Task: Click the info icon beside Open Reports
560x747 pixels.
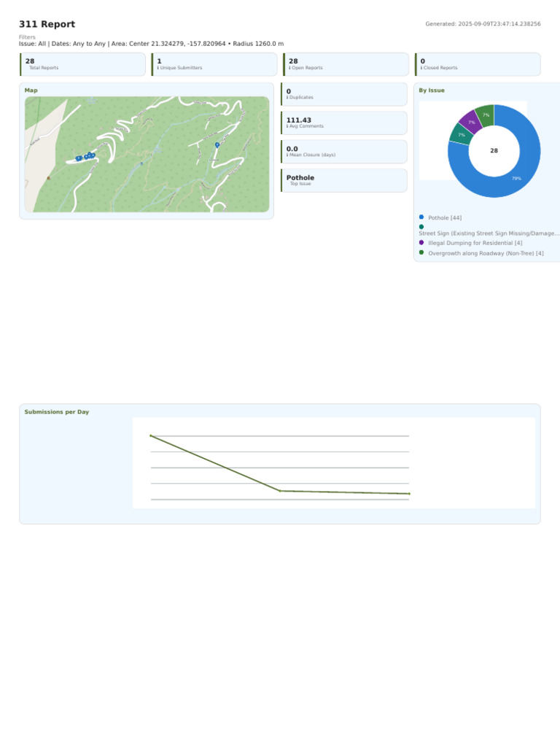Action: point(289,68)
